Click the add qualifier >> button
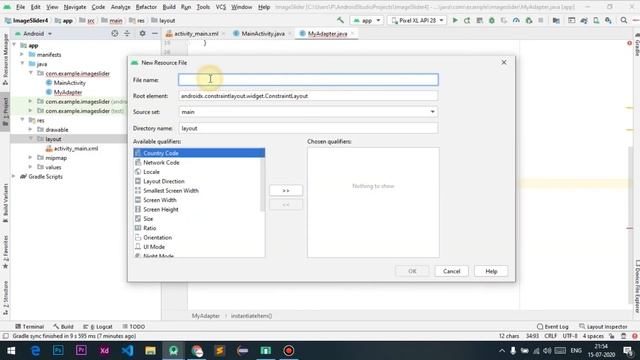 point(286,191)
